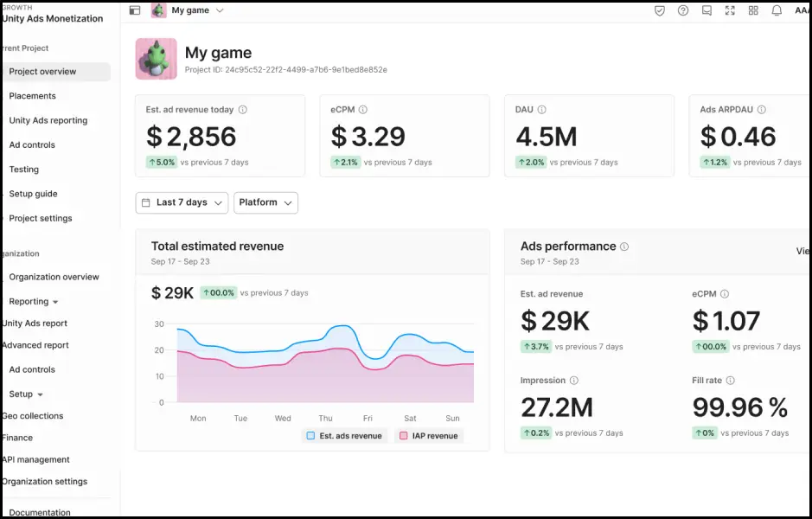Open API management link

(x=35, y=459)
